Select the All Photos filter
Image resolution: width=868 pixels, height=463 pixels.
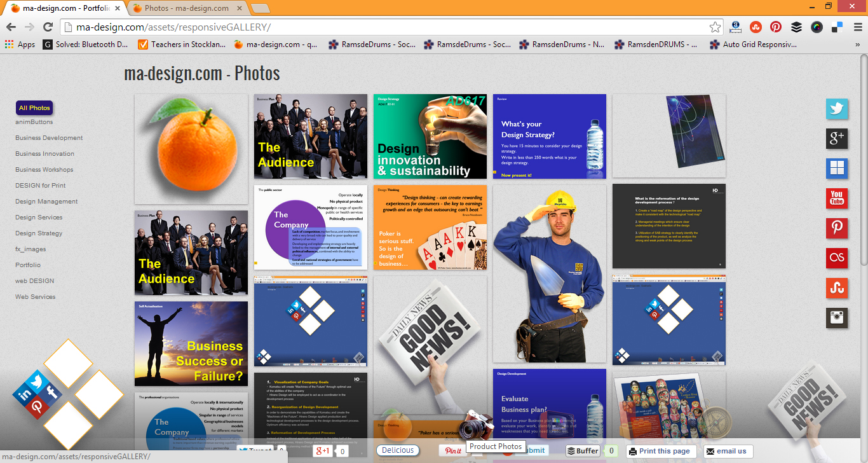(34, 108)
